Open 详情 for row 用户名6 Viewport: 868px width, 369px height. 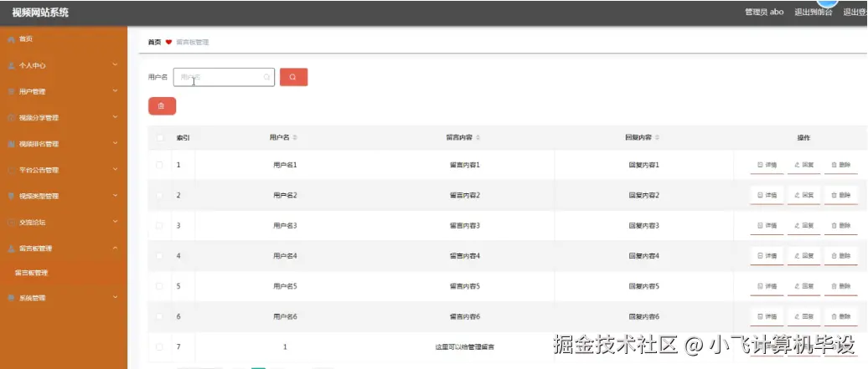(767, 316)
